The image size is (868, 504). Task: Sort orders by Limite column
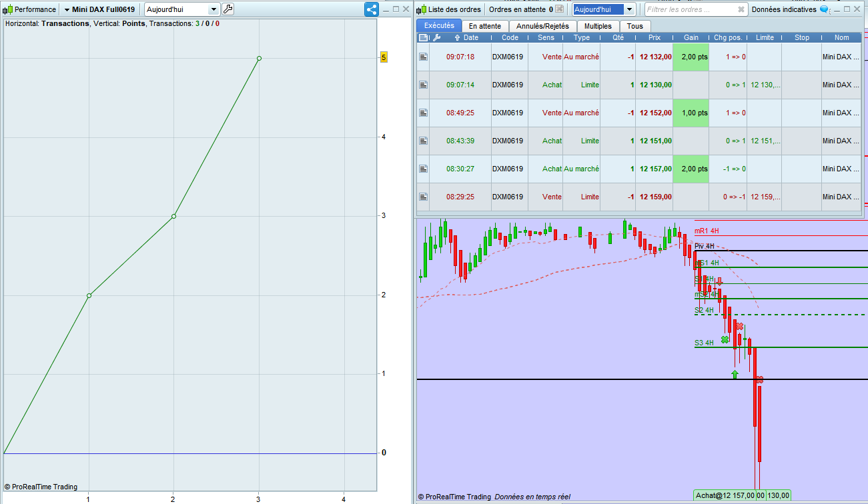(x=765, y=38)
